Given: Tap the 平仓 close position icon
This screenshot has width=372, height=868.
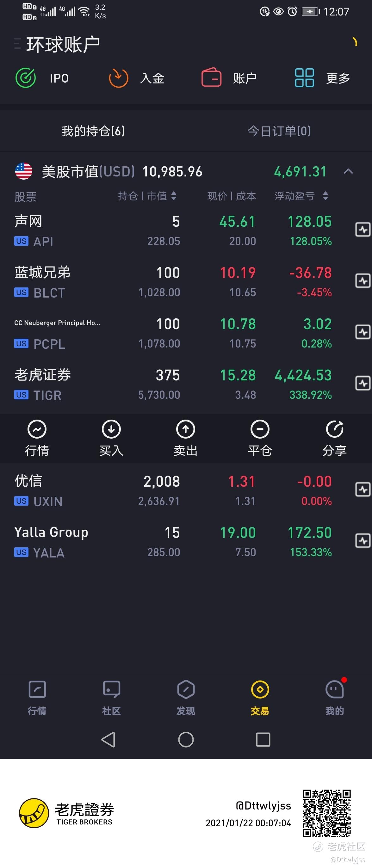Looking at the screenshot, I should click(260, 429).
